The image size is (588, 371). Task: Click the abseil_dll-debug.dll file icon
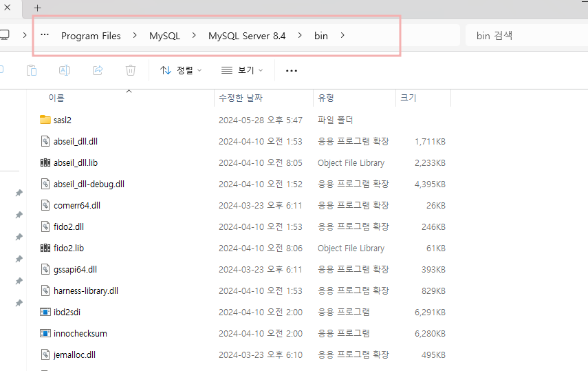(45, 184)
